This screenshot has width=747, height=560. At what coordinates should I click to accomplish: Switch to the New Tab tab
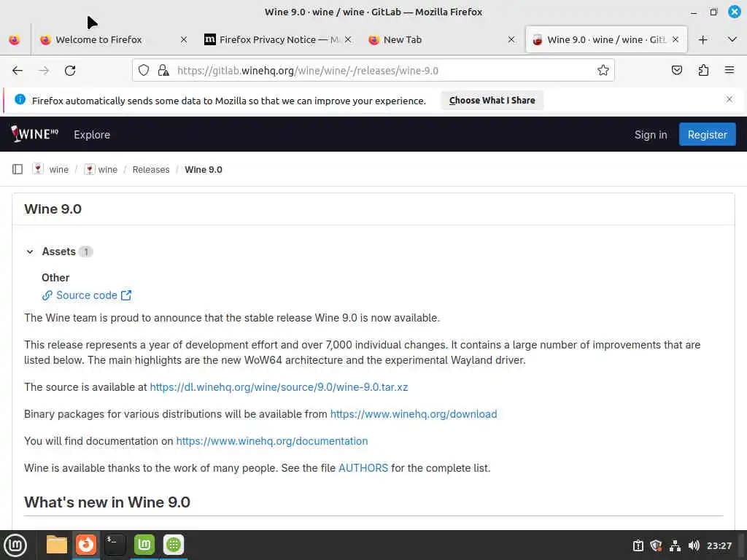441,40
